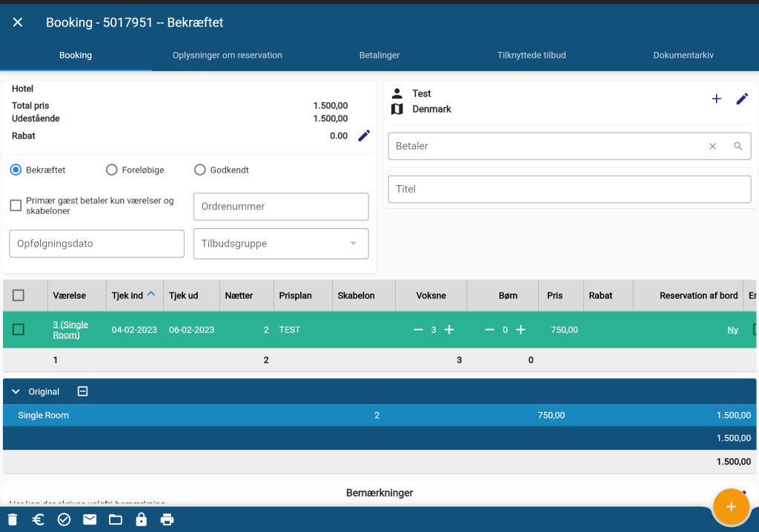
Task: Print the booking using printer icon
Action: coord(168,519)
